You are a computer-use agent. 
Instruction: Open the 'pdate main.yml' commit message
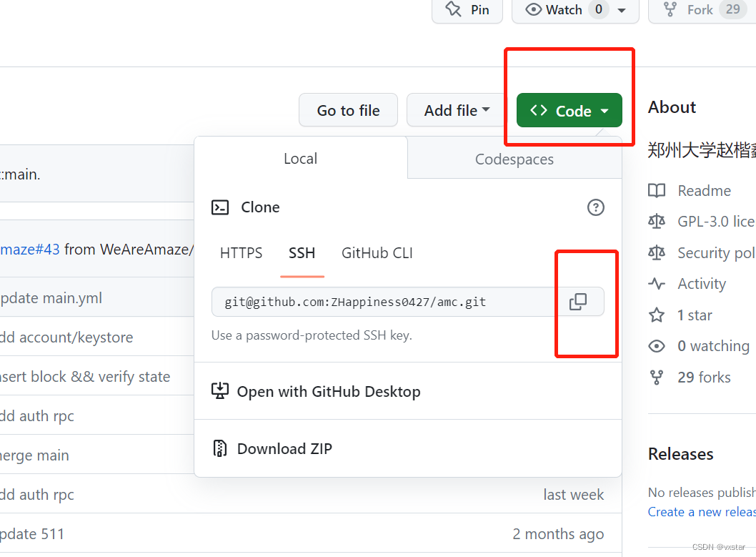(51, 298)
